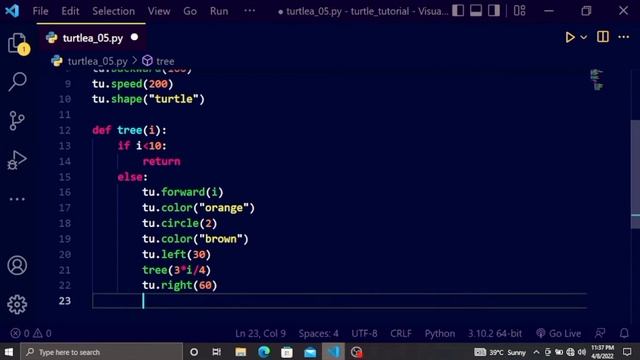Show hidden system tray icons chevron
This screenshot has height=360, width=640.
tap(536, 352)
